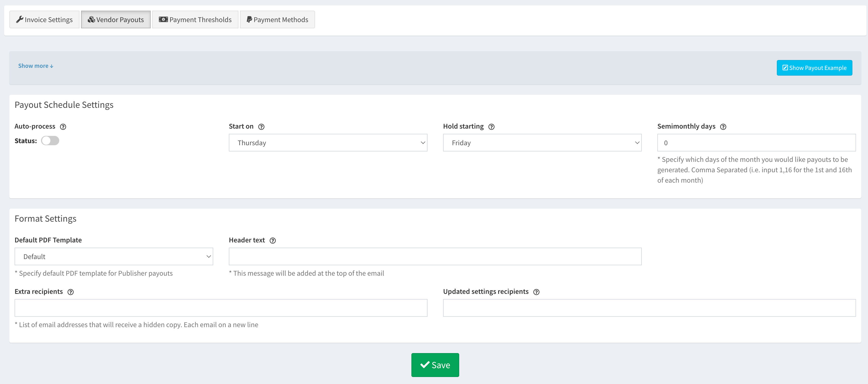Switch to Payment Methods tab

[277, 19]
